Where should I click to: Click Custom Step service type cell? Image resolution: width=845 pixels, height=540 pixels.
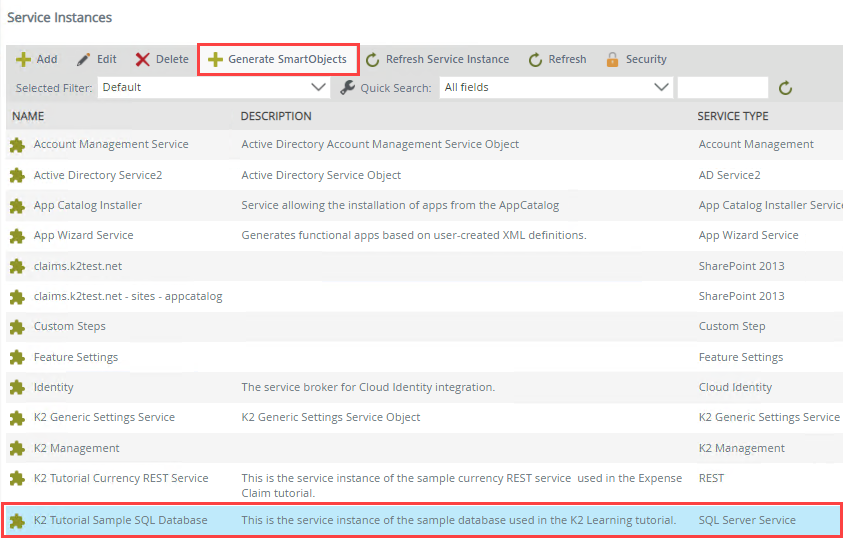732,327
